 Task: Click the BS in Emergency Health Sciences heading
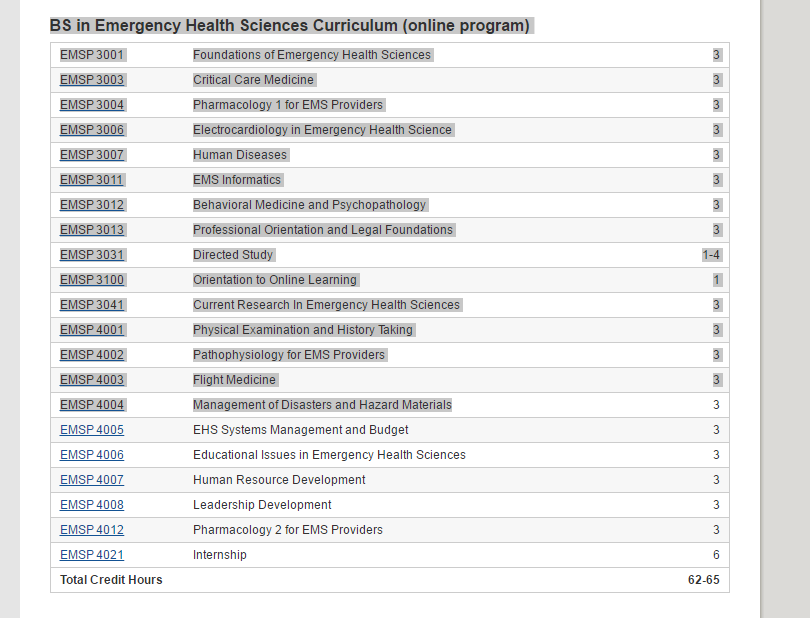290,26
